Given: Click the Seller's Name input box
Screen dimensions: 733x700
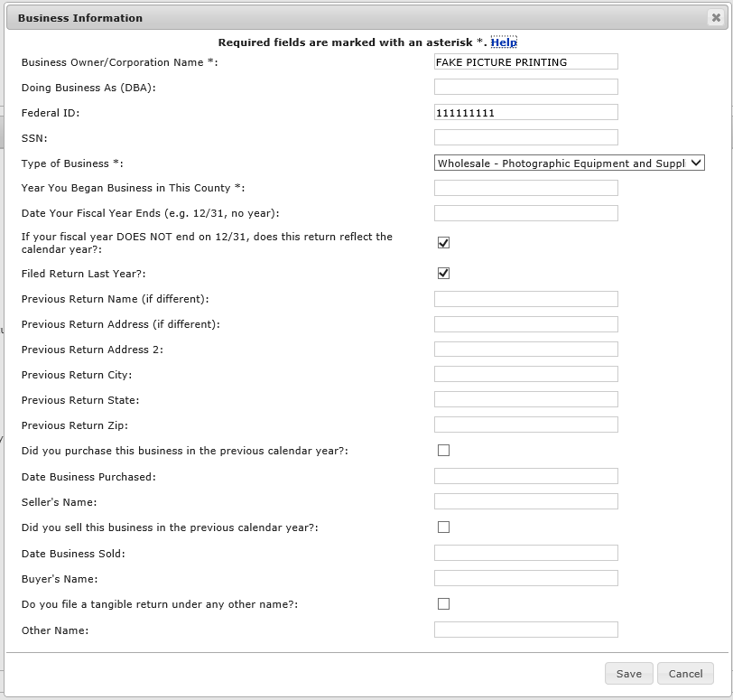Looking at the screenshot, I should tap(525, 501).
